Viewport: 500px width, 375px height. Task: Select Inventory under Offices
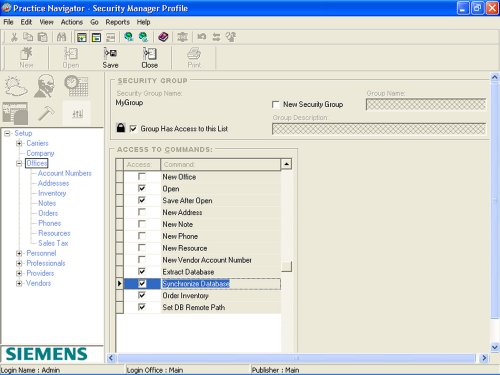coord(52,193)
